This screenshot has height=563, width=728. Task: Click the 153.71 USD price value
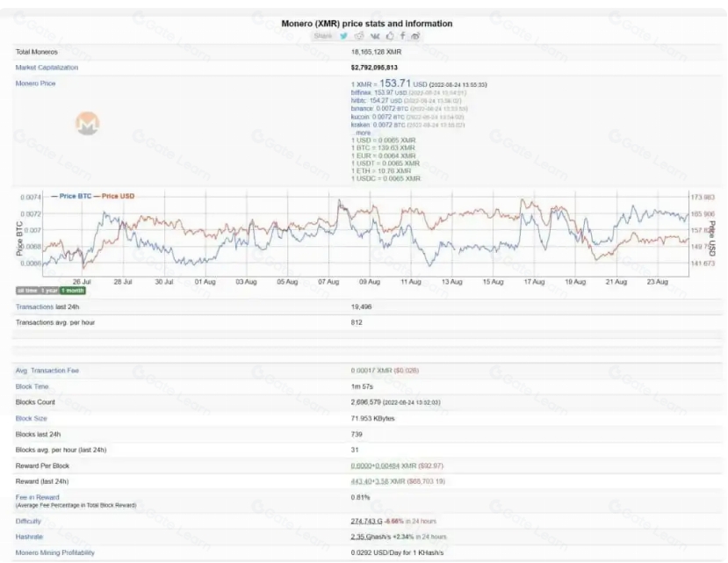tap(395, 83)
